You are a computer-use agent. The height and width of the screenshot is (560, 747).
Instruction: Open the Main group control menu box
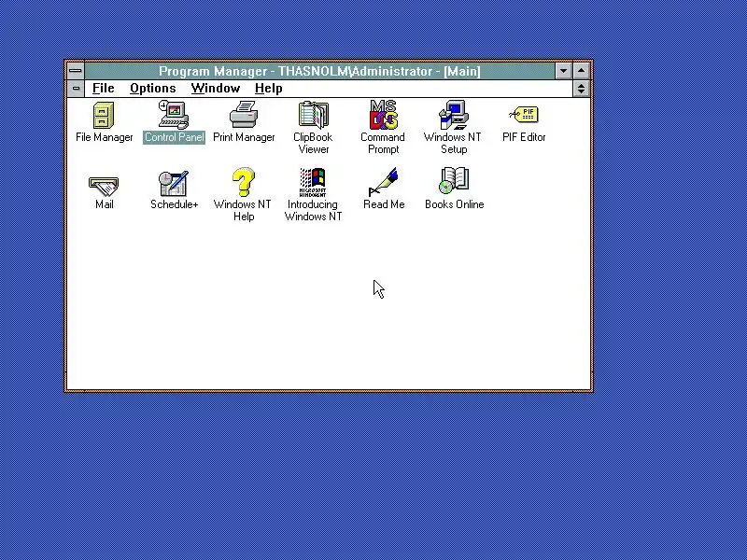(76, 88)
